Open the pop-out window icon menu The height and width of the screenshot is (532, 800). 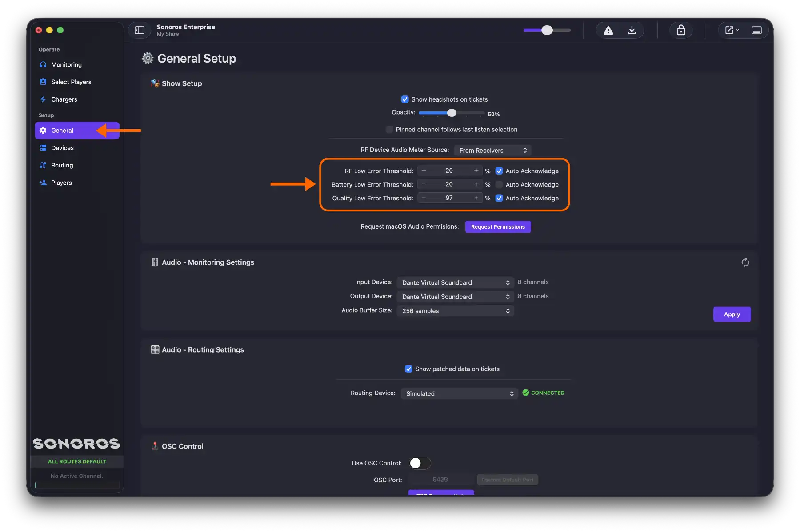tap(732, 30)
